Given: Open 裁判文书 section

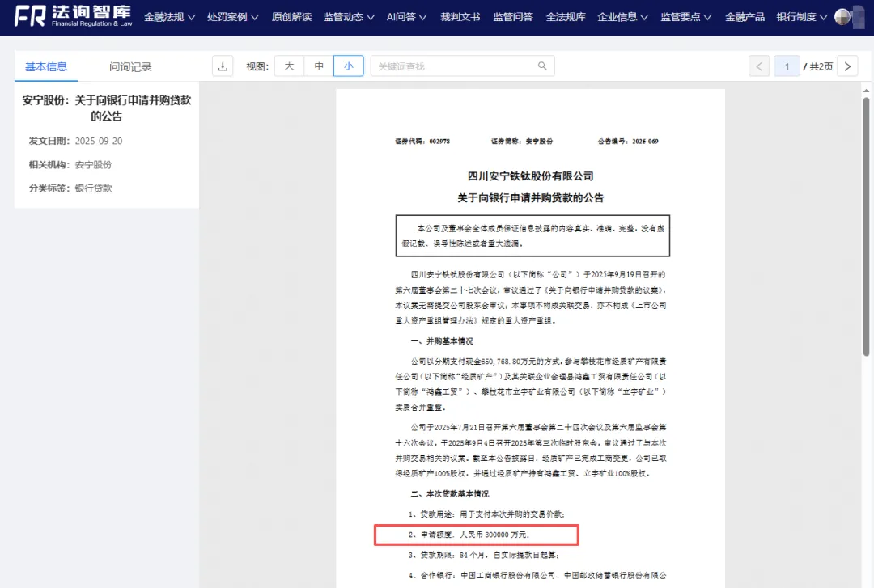Looking at the screenshot, I should tap(460, 16).
